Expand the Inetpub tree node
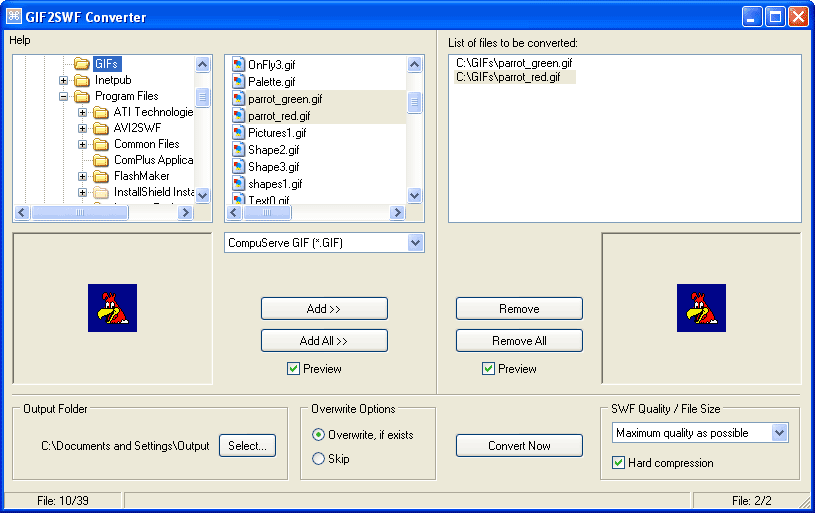Screen dimensions: 815x513 (63, 80)
